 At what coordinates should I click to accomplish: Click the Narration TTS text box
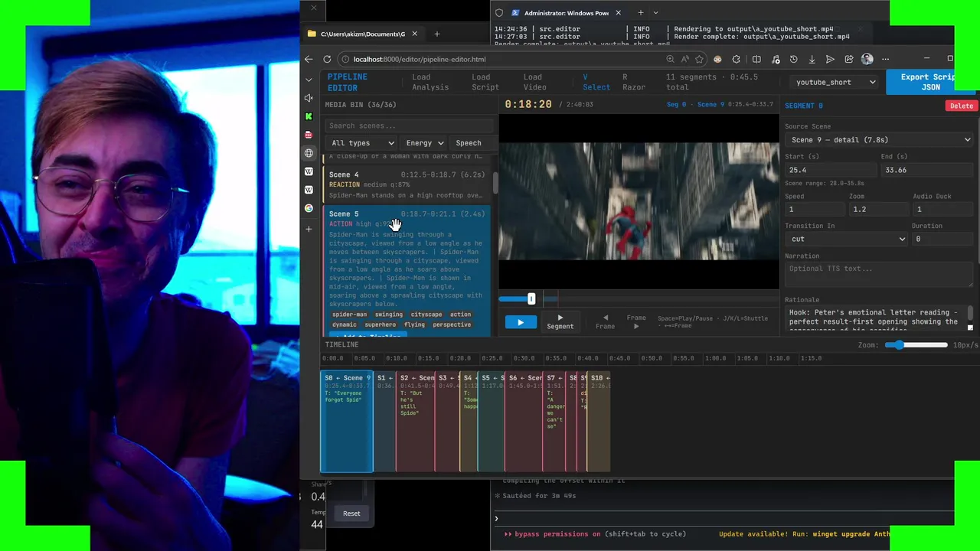tap(879, 273)
